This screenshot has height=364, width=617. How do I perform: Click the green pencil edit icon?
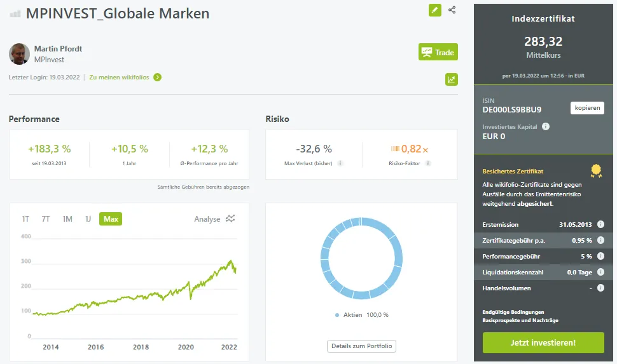click(435, 10)
